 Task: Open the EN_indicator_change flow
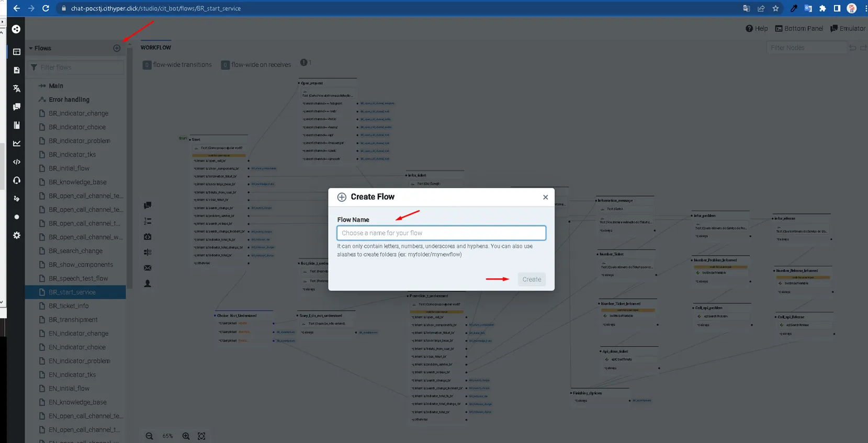[78, 333]
